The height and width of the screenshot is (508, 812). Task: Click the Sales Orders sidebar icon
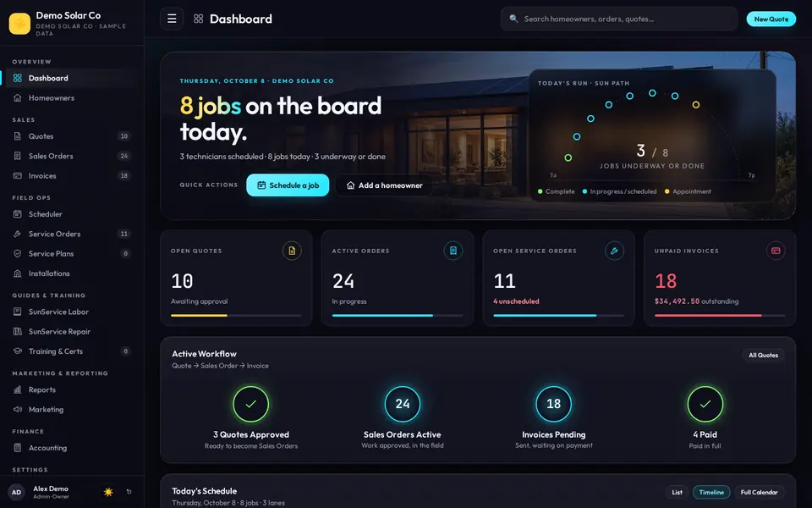pyautogui.click(x=18, y=156)
